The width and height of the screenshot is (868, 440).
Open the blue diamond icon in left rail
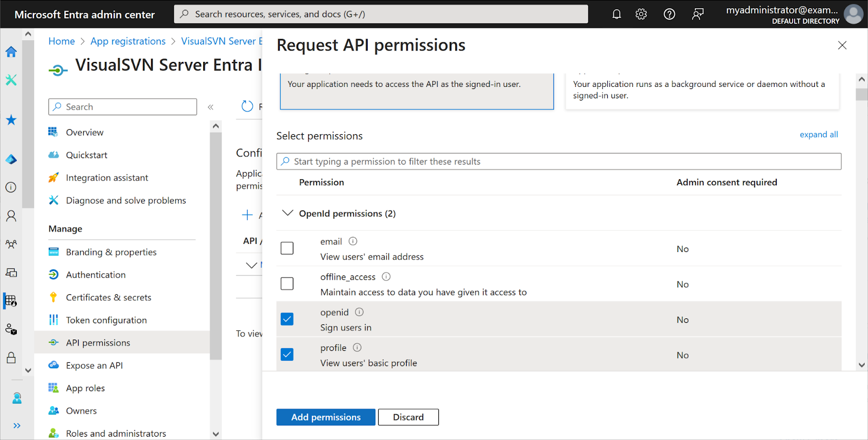11,159
